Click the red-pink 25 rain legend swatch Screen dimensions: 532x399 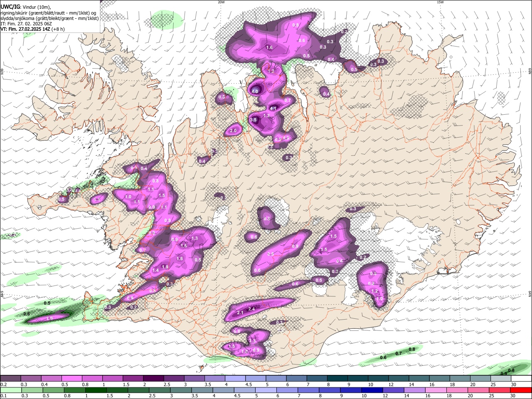pos(500,390)
